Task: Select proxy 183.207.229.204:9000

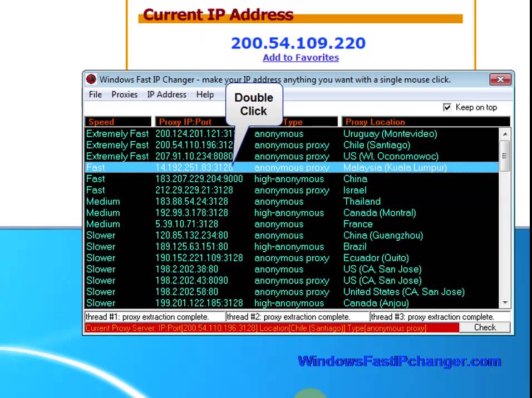Action: click(292, 178)
